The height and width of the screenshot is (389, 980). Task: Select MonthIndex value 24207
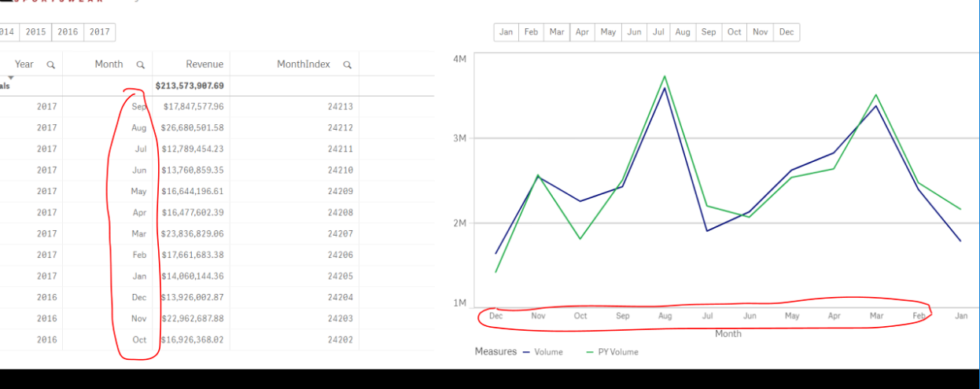pos(341,234)
